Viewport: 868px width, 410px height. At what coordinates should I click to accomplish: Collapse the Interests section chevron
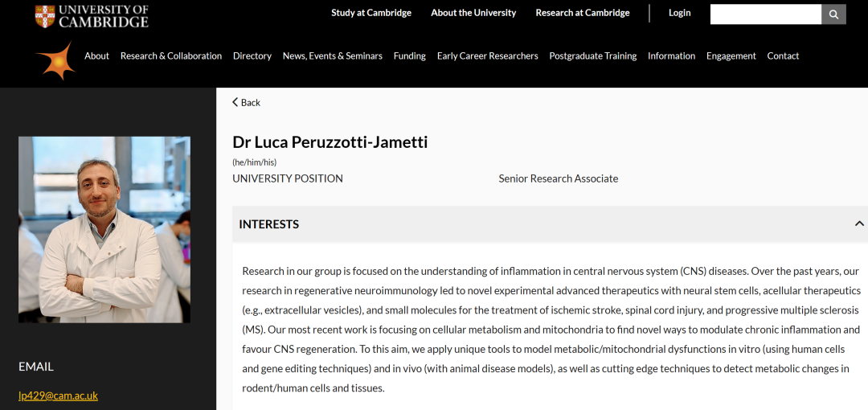tap(859, 223)
